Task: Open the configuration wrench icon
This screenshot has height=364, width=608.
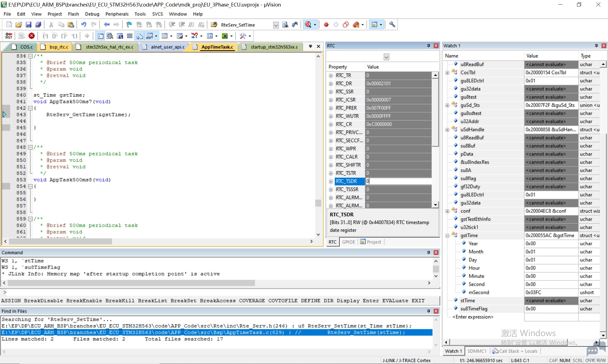Action: pyautogui.click(x=392, y=25)
